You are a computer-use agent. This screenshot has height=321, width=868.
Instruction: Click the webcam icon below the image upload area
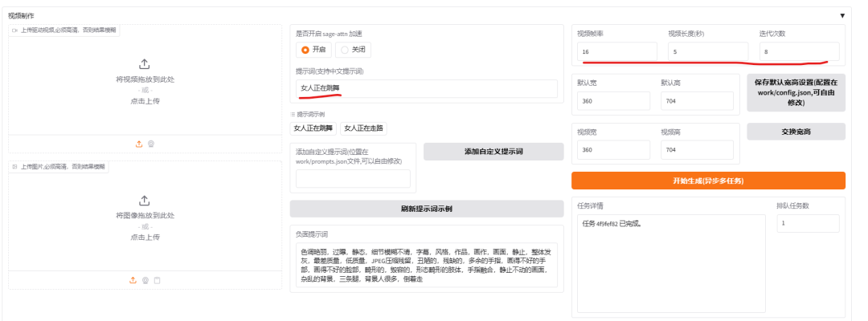click(145, 280)
